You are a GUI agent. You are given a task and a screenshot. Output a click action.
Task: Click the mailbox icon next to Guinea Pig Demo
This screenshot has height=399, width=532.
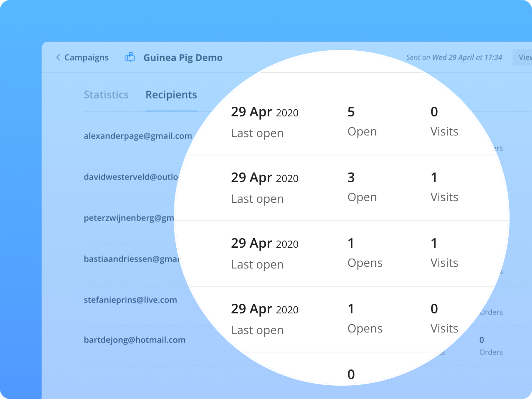(130, 57)
